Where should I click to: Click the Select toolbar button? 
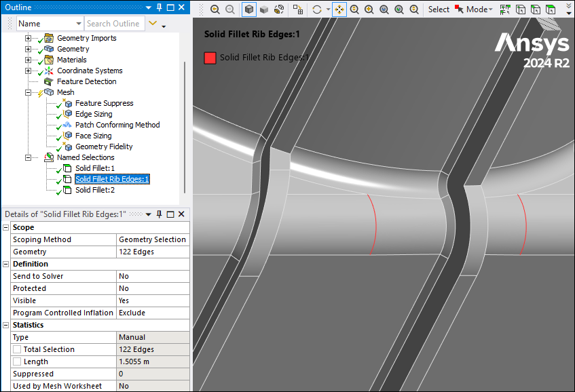[439, 9]
